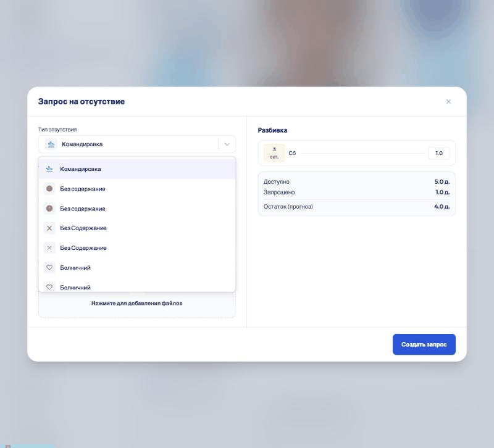This screenshot has height=448, width=494.
Task: Click the ship icon in the selected Командировка field
Action: [x=51, y=144]
